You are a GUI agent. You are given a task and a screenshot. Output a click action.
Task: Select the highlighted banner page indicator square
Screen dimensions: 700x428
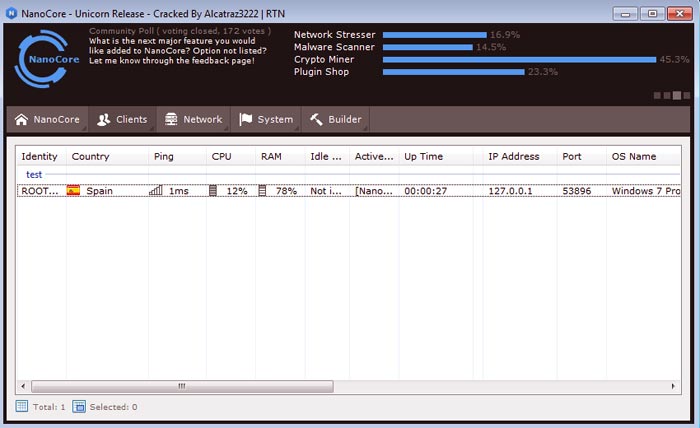click(677, 95)
